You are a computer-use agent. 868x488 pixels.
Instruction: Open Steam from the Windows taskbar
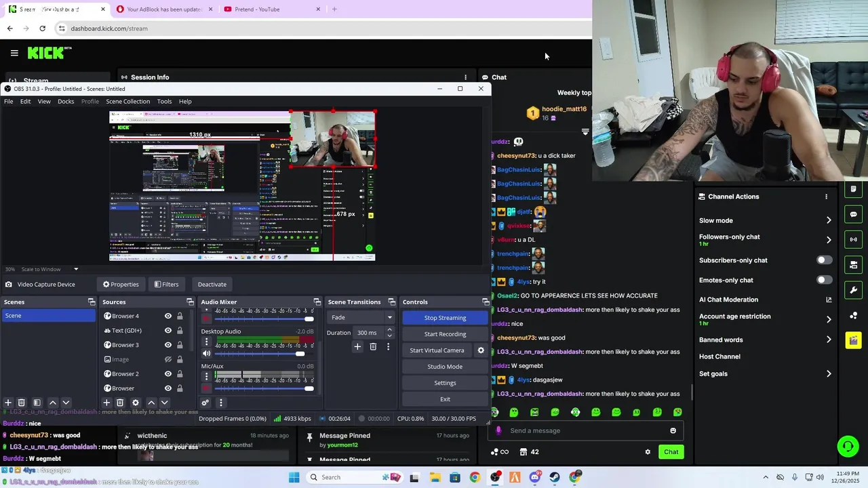tap(555, 477)
